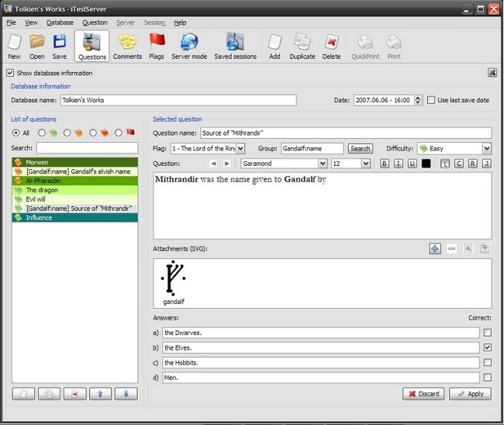Open the Question menu
The image size is (504, 425).
pos(95,23)
